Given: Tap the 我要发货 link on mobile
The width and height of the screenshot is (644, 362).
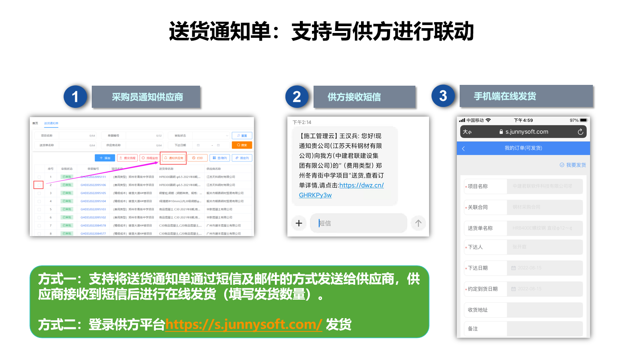Looking at the screenshot, I should pos(573,165).
